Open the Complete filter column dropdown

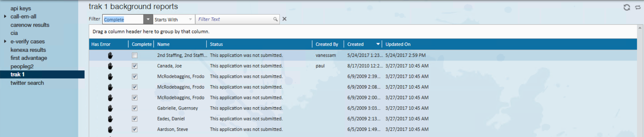[148, 19]
